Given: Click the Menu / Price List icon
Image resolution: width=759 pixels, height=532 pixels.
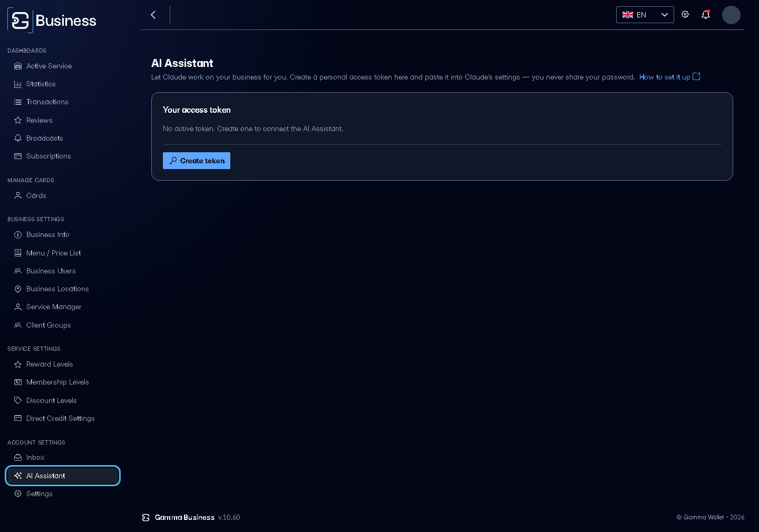Looking at the screenshot, I should pos(18,253).
